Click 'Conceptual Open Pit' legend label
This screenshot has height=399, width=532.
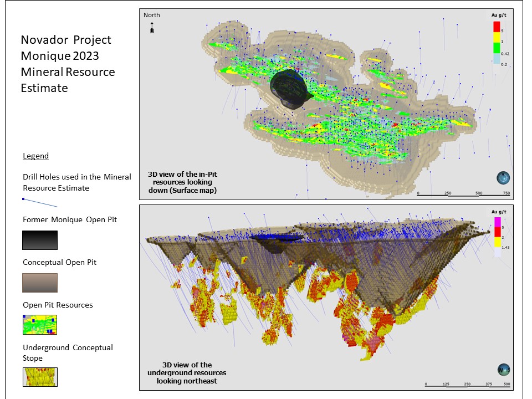point(59,262)
